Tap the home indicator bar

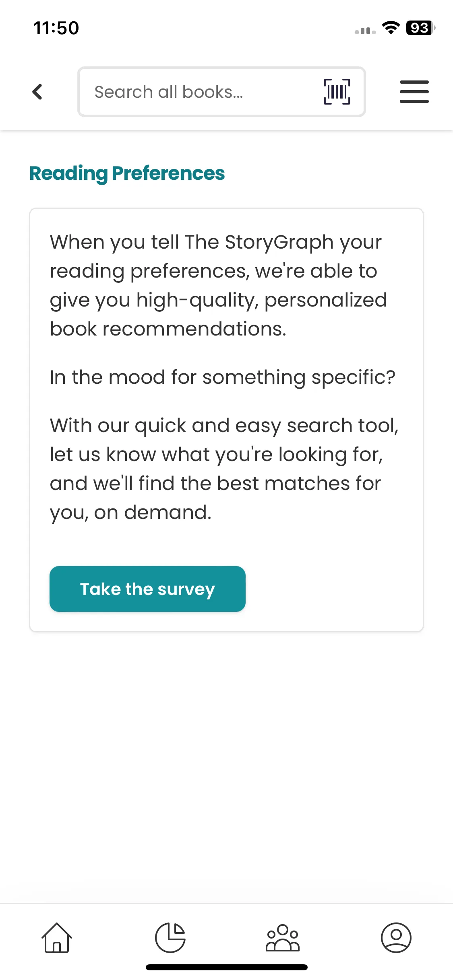(226, 967)
